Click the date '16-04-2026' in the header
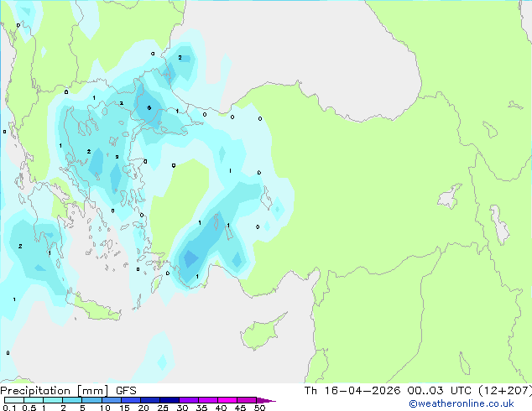 click(x=362, y=391)
